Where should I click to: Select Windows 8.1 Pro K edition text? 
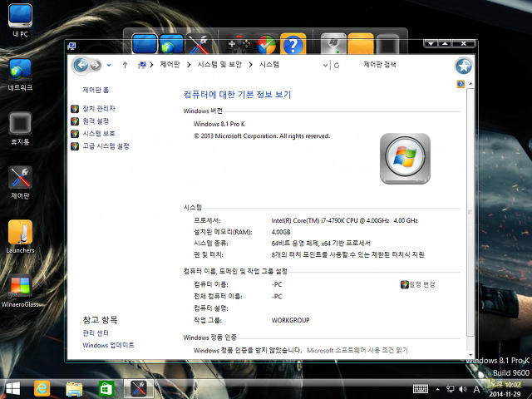coord(219,124)
